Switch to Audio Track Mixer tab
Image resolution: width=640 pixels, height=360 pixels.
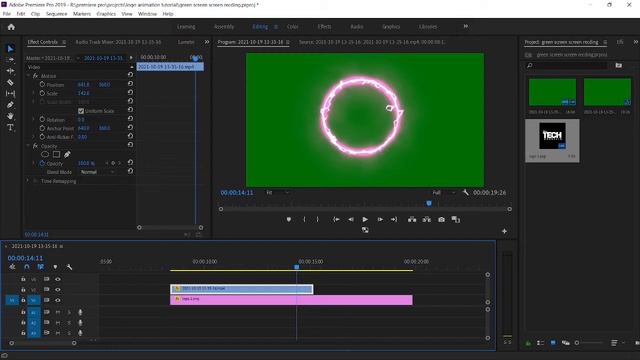(x=118, y=42)
